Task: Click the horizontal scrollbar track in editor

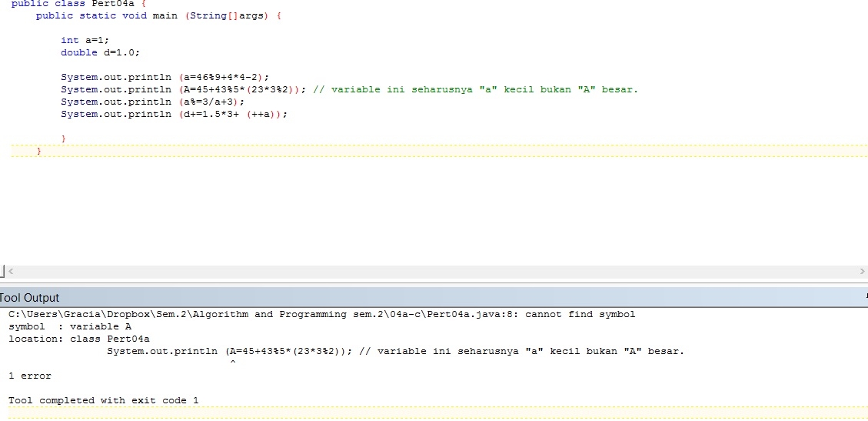Action: (x=436, y=272)
